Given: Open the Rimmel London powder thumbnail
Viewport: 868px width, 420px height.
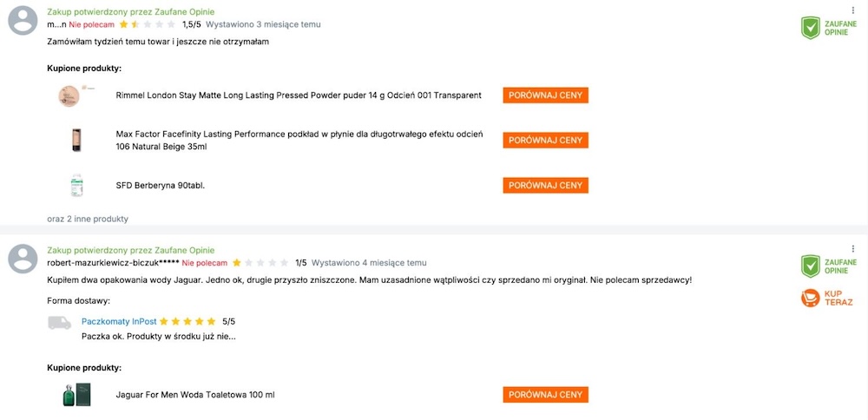Looking at the screenshot, I should coord(69,95).
